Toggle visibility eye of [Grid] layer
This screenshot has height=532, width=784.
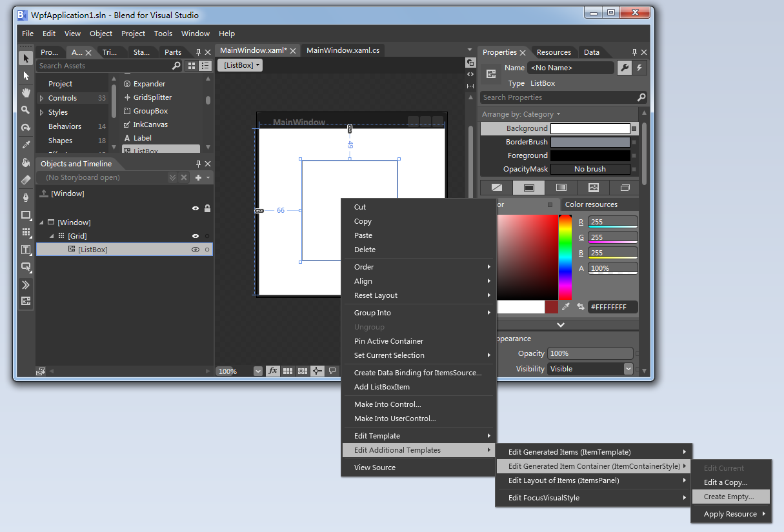[x=196, y=236]
